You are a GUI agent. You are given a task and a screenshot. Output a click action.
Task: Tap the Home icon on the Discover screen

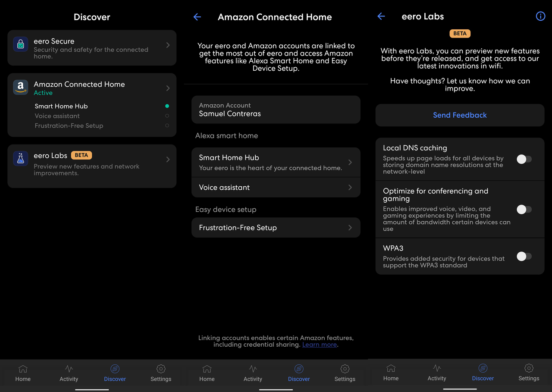[x=23, y=369]
